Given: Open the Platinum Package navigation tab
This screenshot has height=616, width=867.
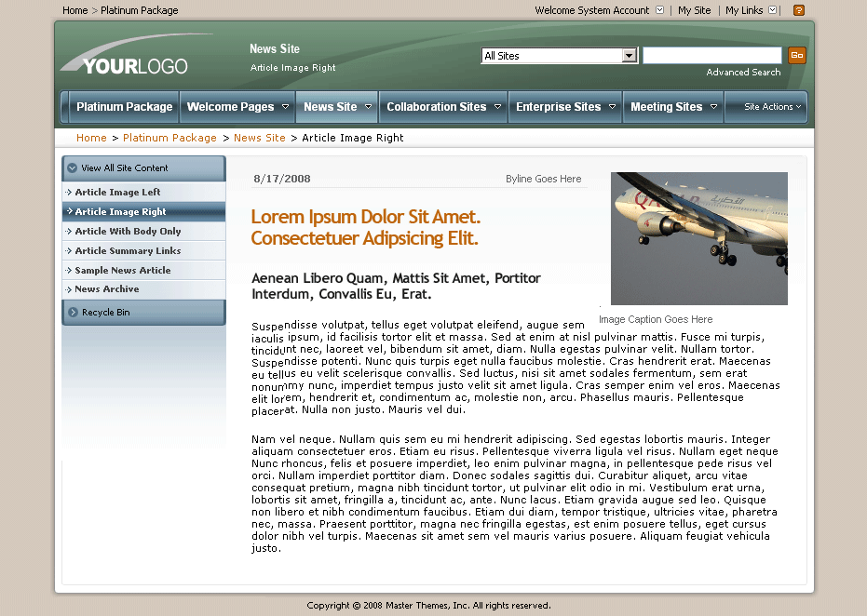Looking at the screenshot, I should point(124,107).
